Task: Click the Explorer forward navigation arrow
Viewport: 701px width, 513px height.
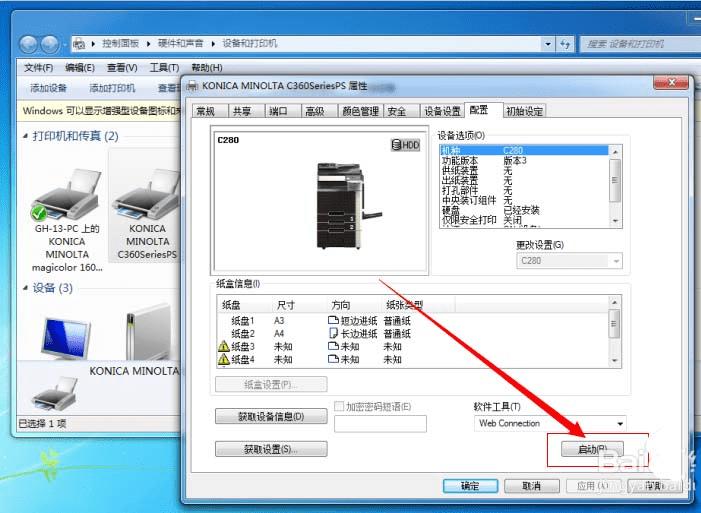Action: click(x=50, y=44)
